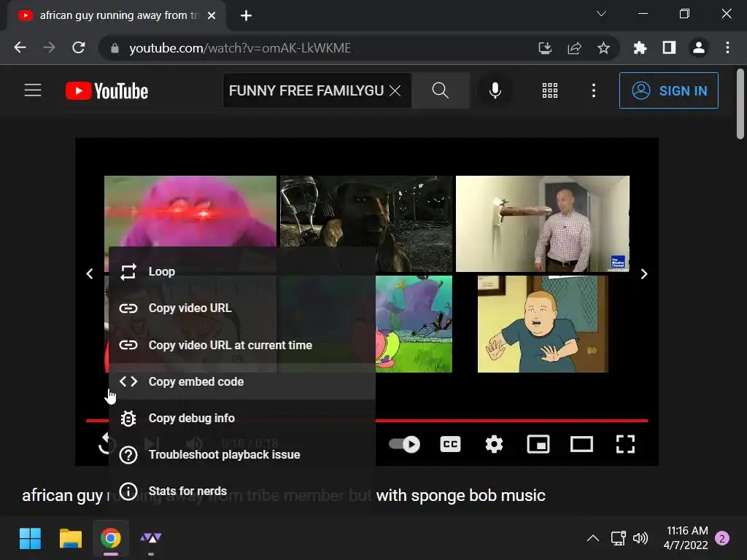
Task: Open the notification badge showing 2
Action: (x=722, y=539)
